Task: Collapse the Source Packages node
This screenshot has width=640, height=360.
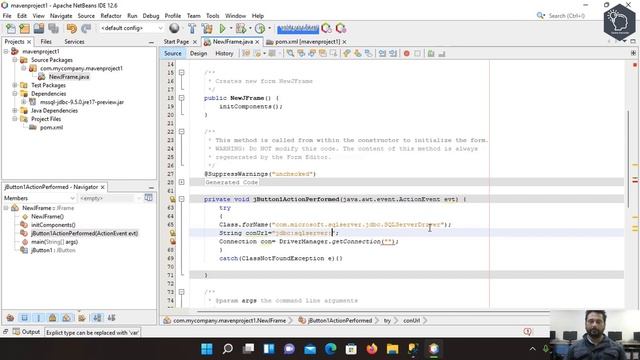Action: [15, 60]
